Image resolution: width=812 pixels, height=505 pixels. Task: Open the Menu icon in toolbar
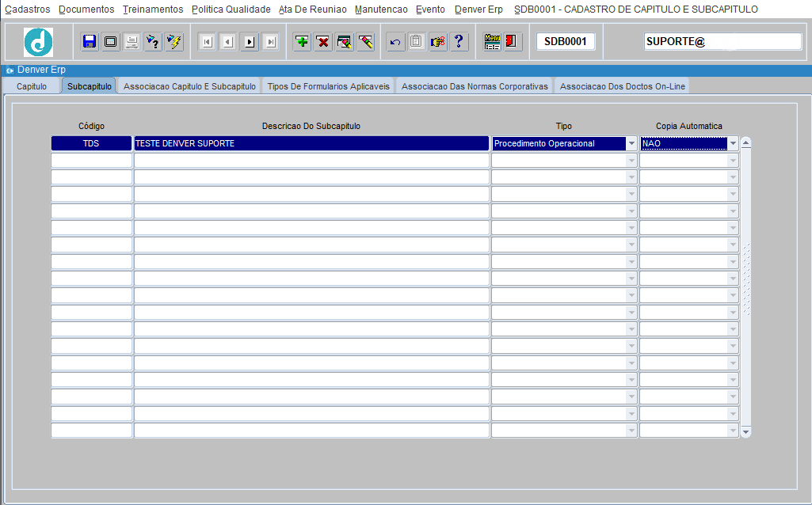(x=492, y=41)
